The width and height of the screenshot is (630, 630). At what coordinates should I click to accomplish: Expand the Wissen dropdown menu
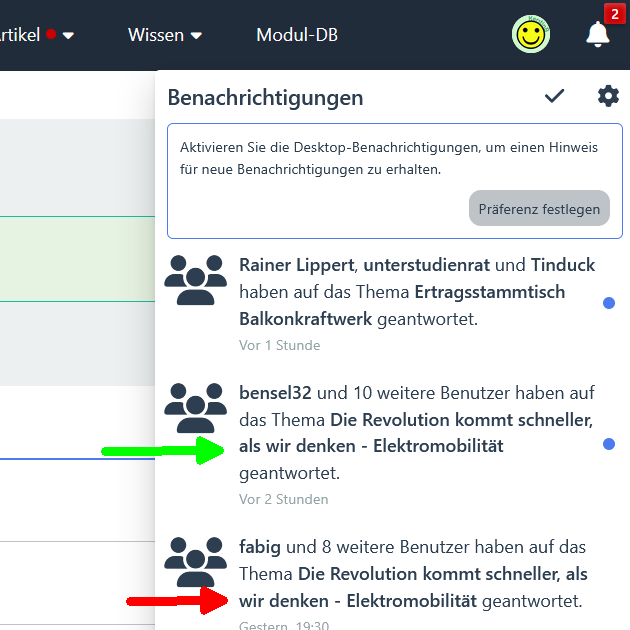[165, 35]
